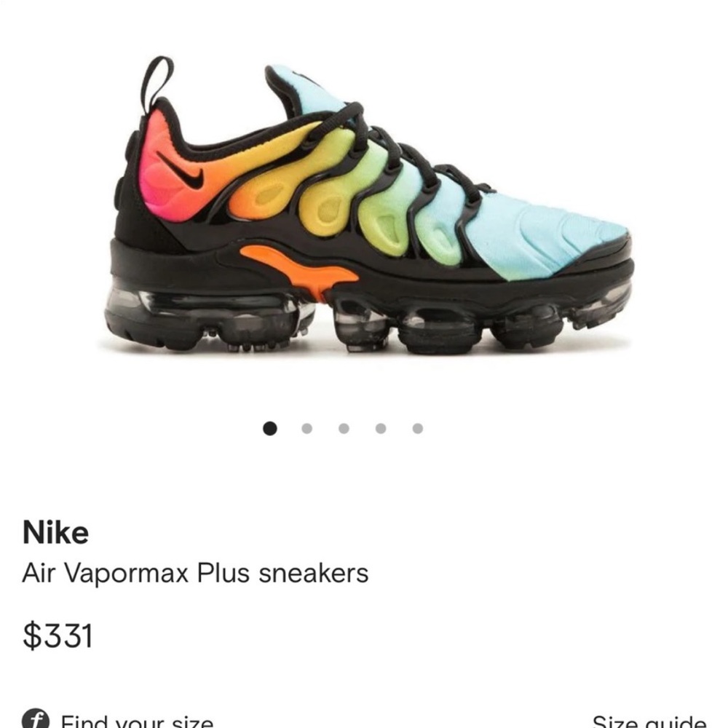Click Size guide at bottom right
The image size is (728, 728).
pos(647,721)
